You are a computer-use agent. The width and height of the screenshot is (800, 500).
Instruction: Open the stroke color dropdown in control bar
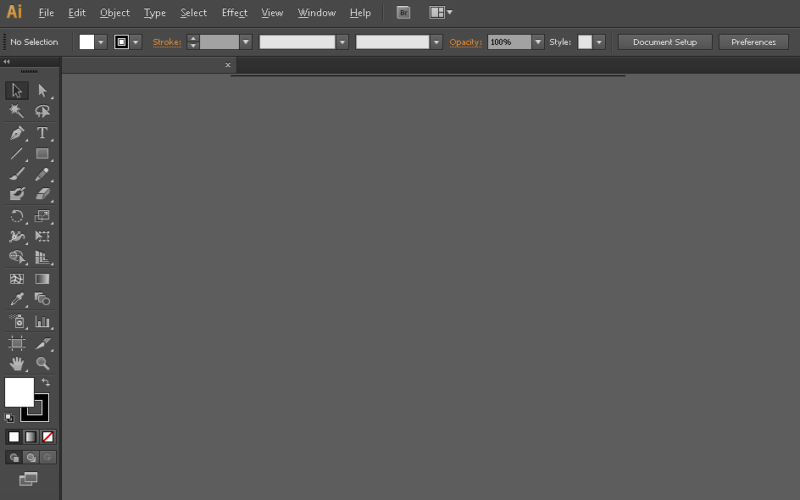click(136, 42)
